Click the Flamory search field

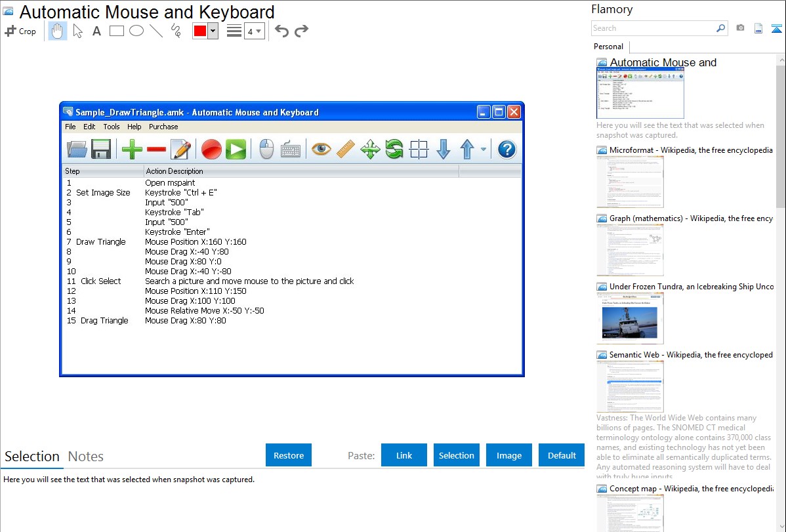tap(653, 29)
